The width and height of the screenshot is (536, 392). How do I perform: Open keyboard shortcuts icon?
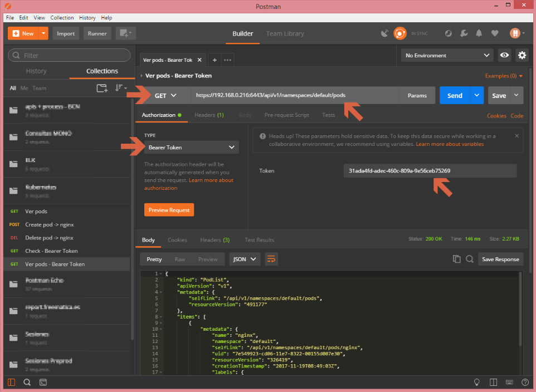pyautogui.click(x=509, y=382)
